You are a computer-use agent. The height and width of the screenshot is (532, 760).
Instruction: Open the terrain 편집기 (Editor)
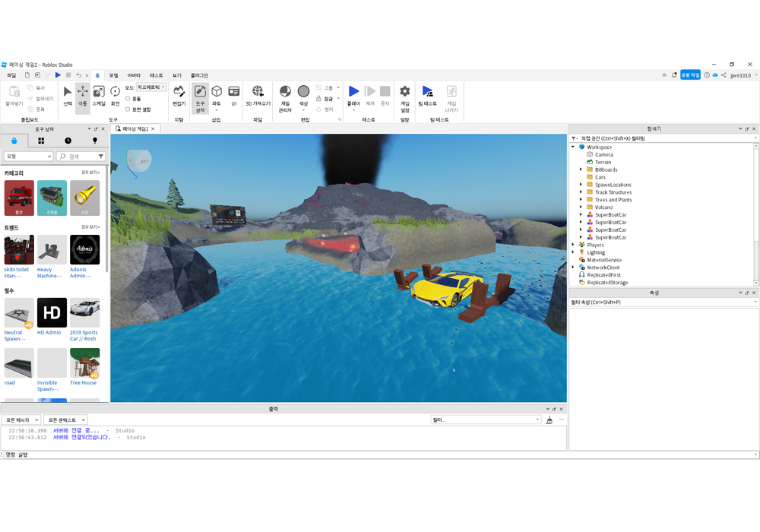[x=179, y=96]
